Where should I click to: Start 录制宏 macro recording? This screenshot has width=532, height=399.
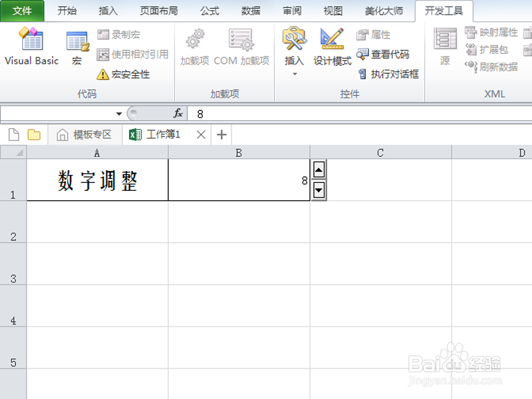pos(119,35)
